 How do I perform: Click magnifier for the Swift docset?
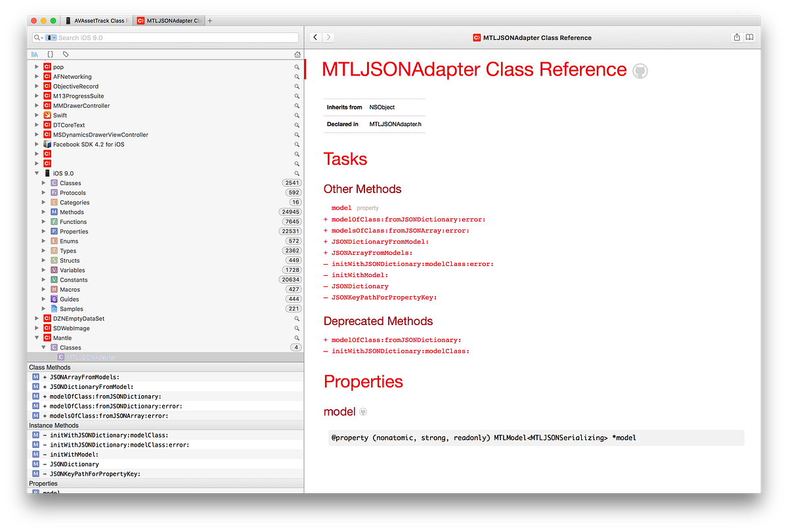click(x=297, y=116)
